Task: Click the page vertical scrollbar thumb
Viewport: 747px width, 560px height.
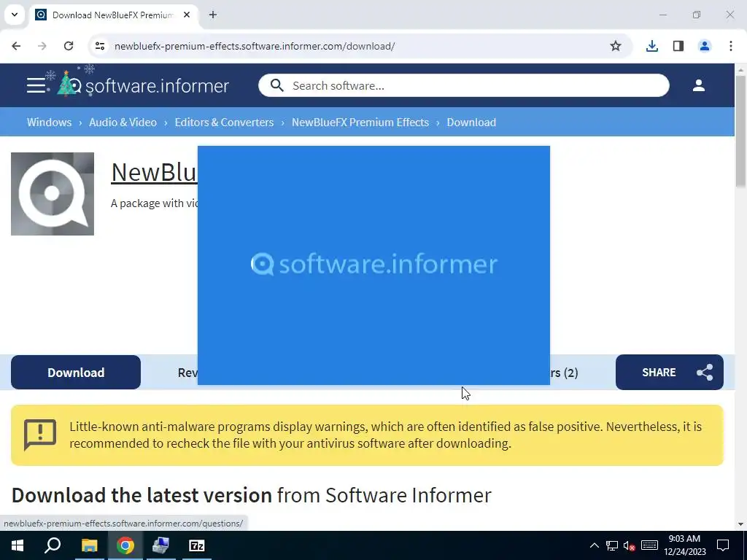Action: (740, 131)
